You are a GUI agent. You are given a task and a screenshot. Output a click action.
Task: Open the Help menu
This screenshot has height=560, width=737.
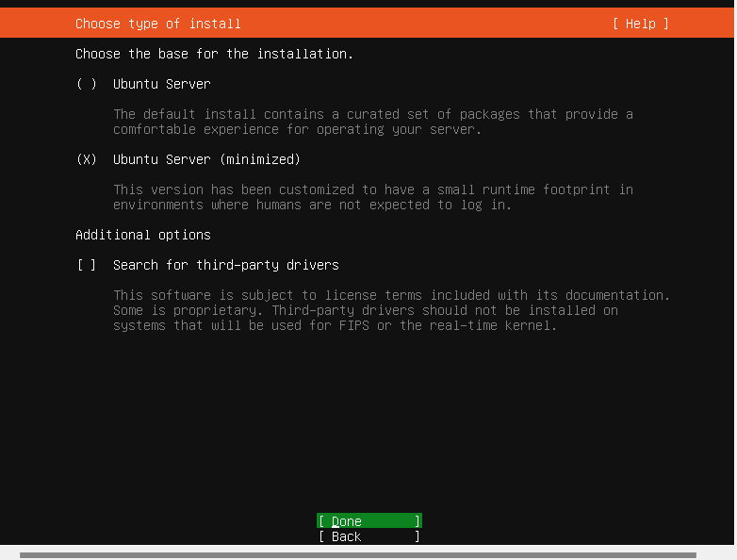[641, 24]
